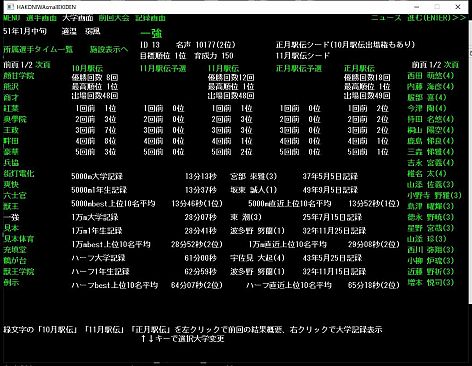
Task: Click the 11月駅伝予選 column header
Action: [163, 69]
